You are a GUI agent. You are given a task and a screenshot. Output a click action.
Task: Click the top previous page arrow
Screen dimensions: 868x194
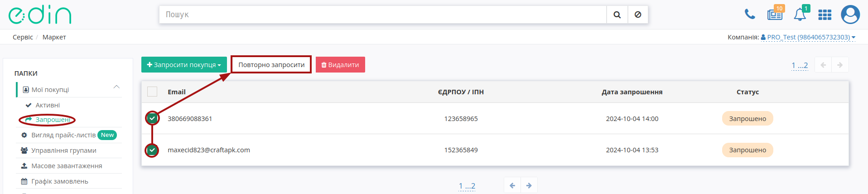coord(823,65)
